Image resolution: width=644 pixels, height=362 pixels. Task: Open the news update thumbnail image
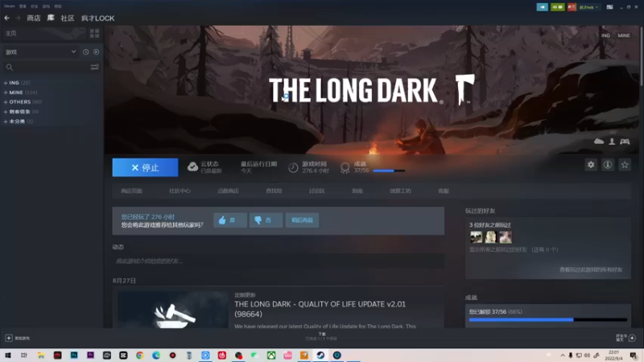click(x=173, y=310)
